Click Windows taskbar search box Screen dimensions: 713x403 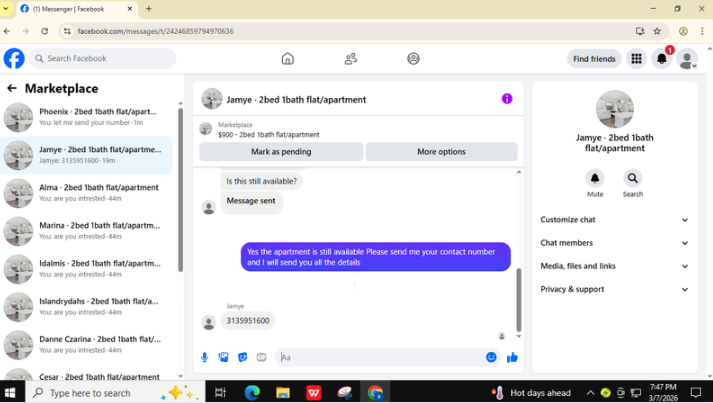tap(115, 393)
